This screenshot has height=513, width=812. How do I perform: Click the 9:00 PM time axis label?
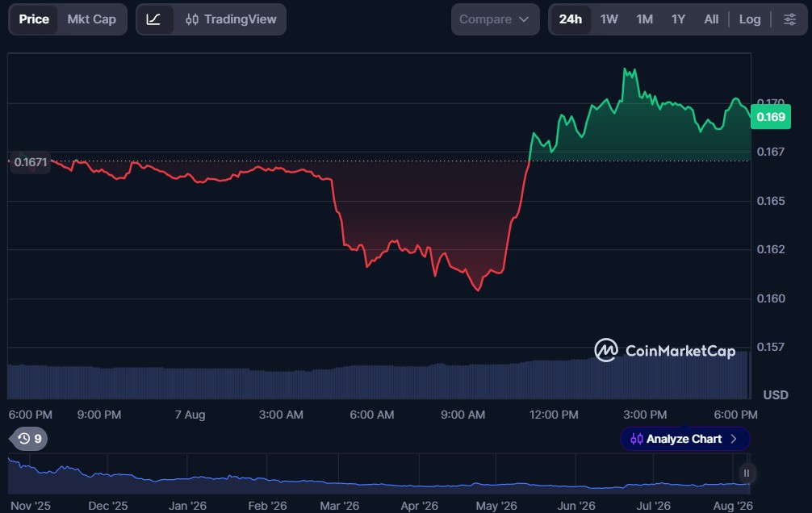click(x=99, y=415)
